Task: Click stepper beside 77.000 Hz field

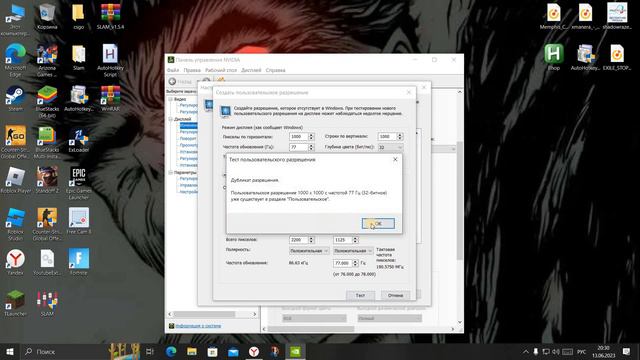Action: [356, 263]
